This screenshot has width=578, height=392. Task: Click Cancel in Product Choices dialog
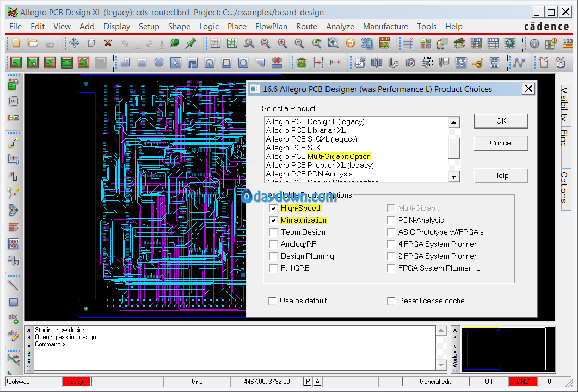coord(501,143)
